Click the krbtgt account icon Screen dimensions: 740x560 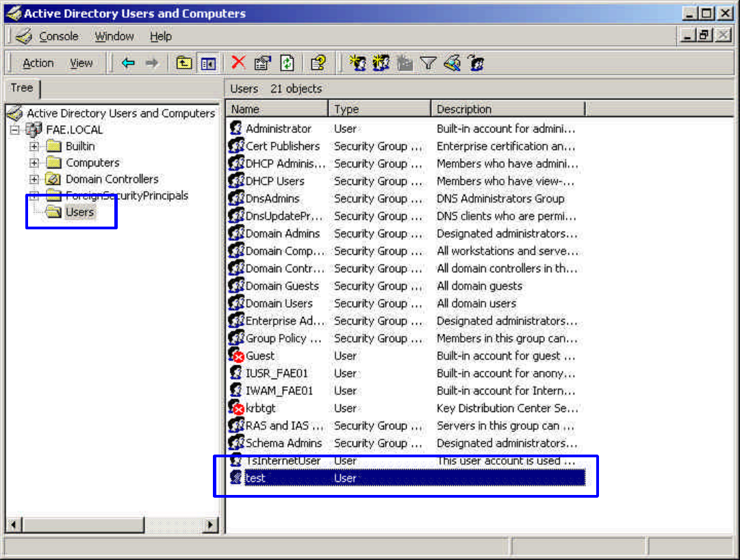(236, 407)
